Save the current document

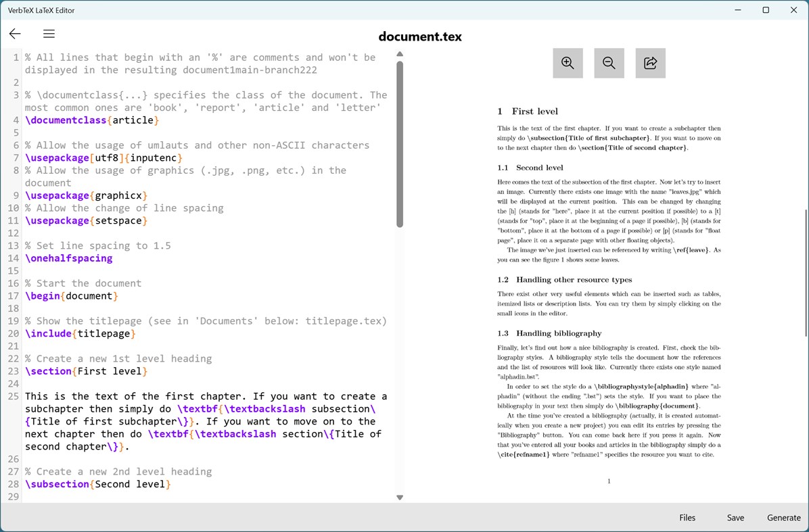coord(735,517)
